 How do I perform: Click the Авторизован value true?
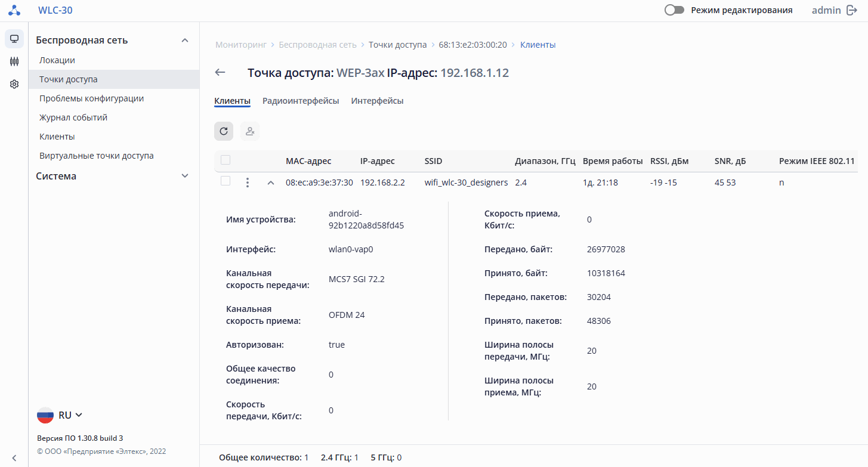click(x=337, y=345)
